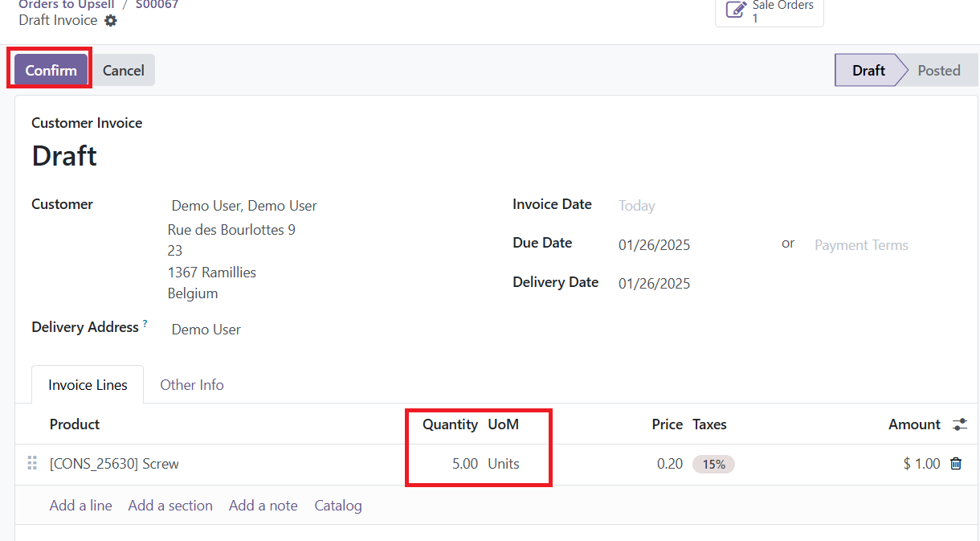The height and width of the screenshot is (541, 980).
Task: Click the [CONS_25630] Screw product cell
Action: click(114, 464)
